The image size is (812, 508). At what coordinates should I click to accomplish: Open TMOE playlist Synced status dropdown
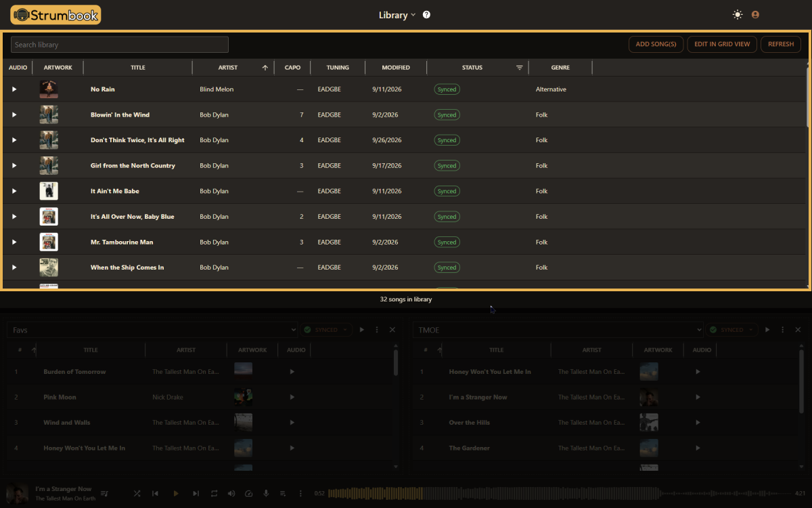coord(732,330)
